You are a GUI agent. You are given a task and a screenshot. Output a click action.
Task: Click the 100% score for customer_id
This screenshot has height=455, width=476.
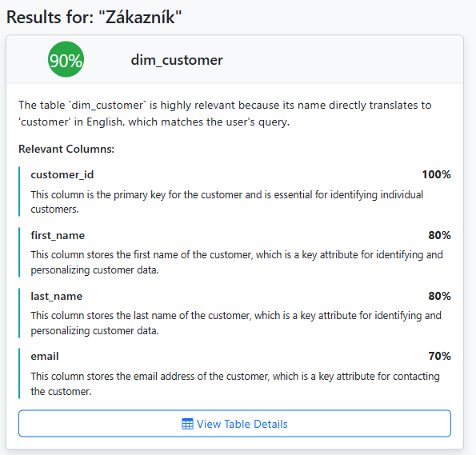[x=436, y=174]
